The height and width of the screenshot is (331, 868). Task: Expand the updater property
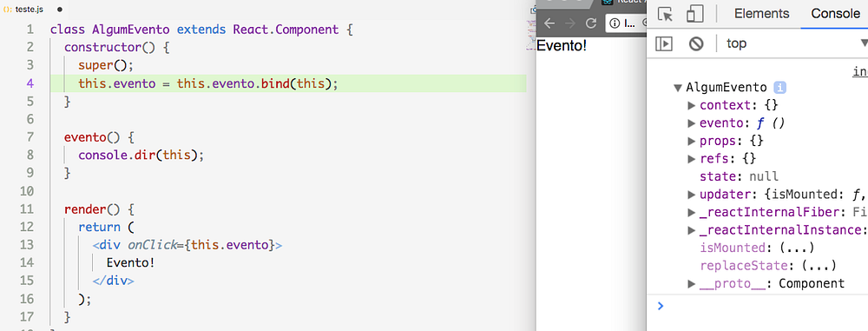pyautogui.click(x=692, y=194)
